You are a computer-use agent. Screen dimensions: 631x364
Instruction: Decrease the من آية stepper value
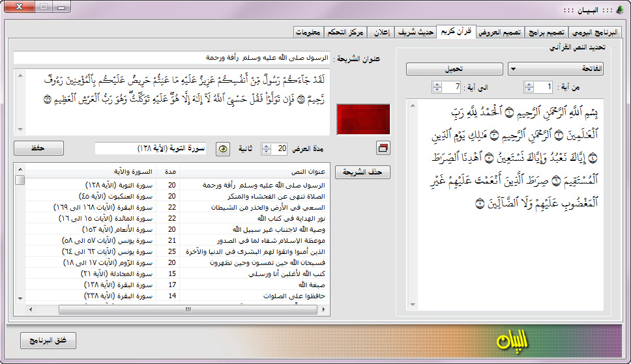click(x=529, y=90)
